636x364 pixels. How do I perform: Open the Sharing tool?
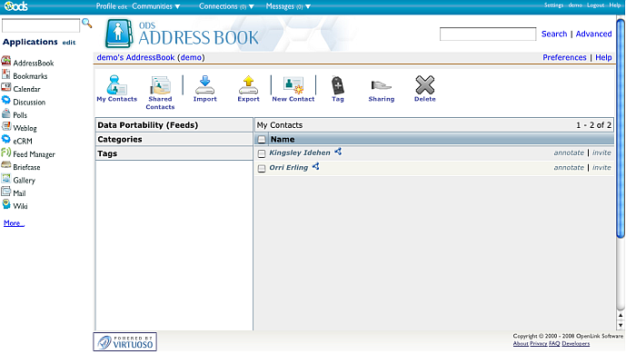coord(381,86)
